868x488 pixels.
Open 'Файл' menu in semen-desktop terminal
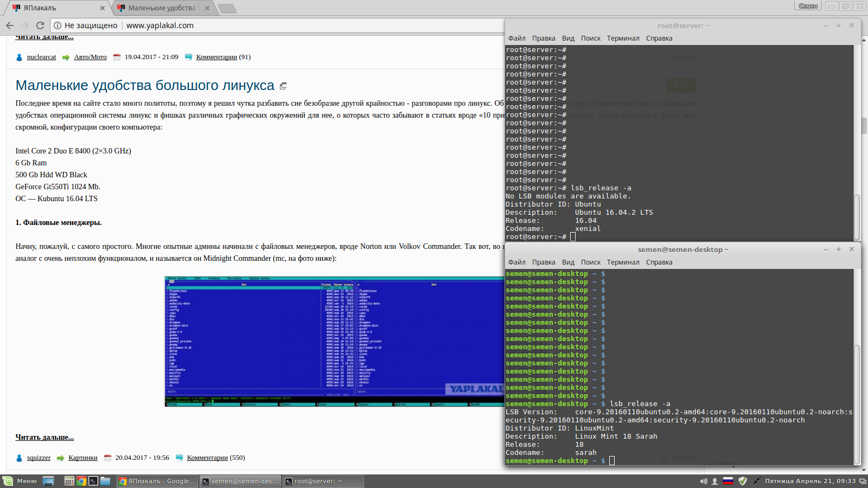point(516,262)
